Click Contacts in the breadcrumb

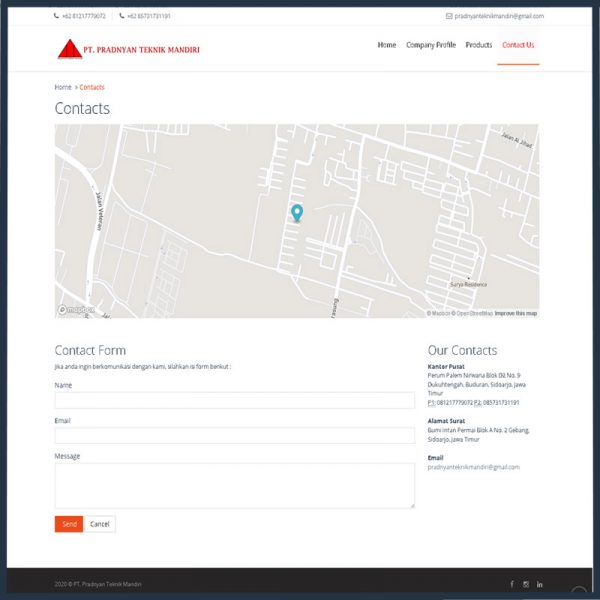(92, 87)
